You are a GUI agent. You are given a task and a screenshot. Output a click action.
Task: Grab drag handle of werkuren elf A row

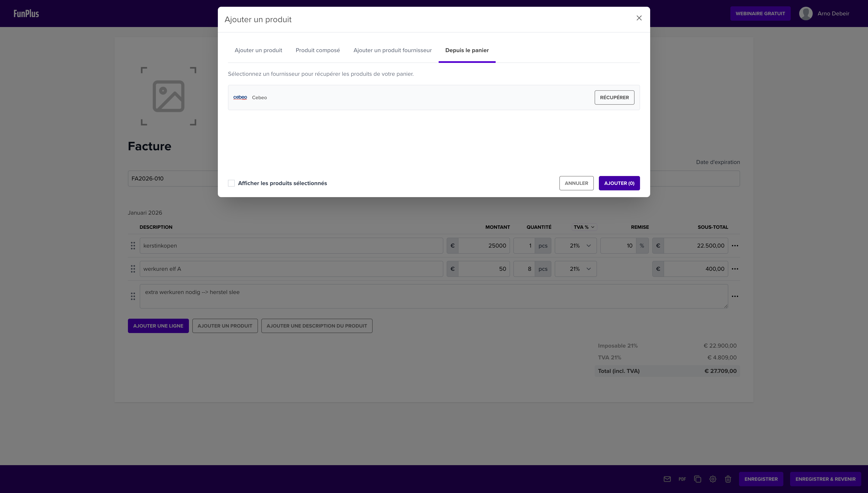click(x=133, y=269)
